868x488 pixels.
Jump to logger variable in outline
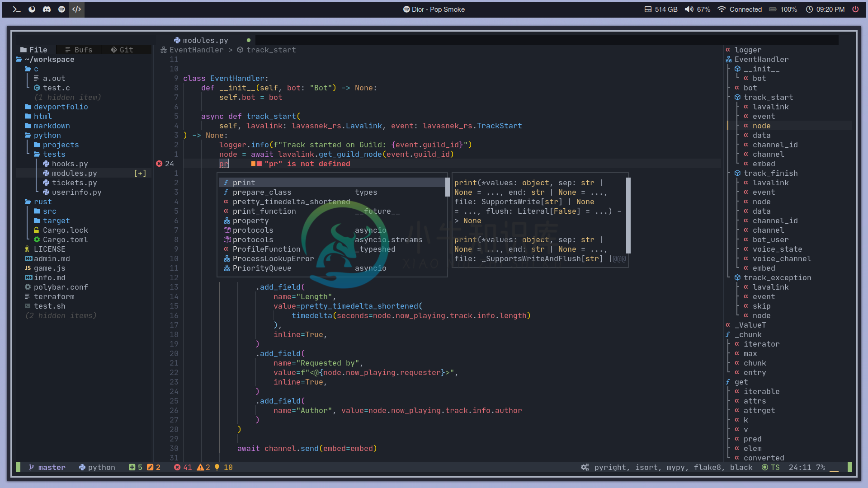[748, 50]
